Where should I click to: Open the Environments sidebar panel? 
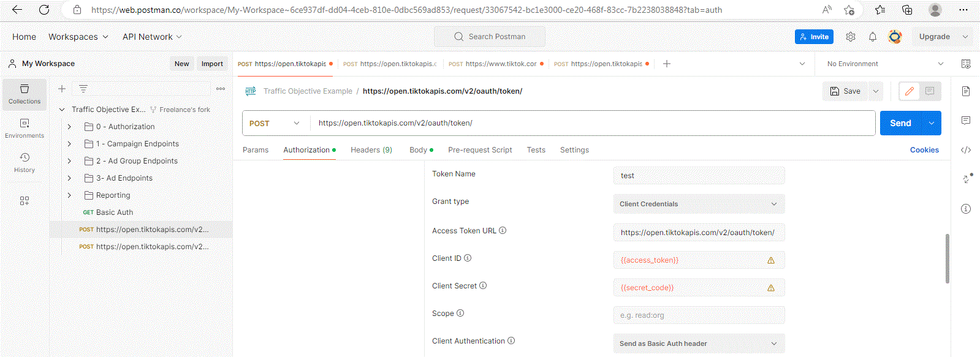[x=25, y=129]
